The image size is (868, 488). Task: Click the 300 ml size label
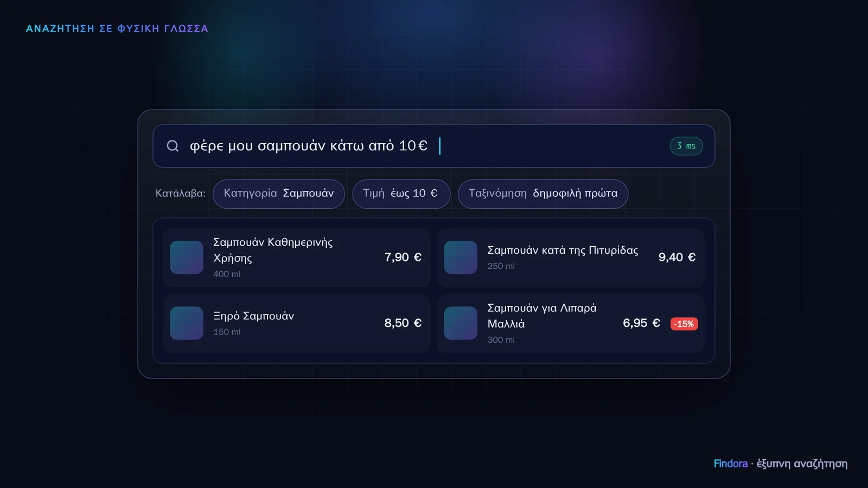pos(501,339)
